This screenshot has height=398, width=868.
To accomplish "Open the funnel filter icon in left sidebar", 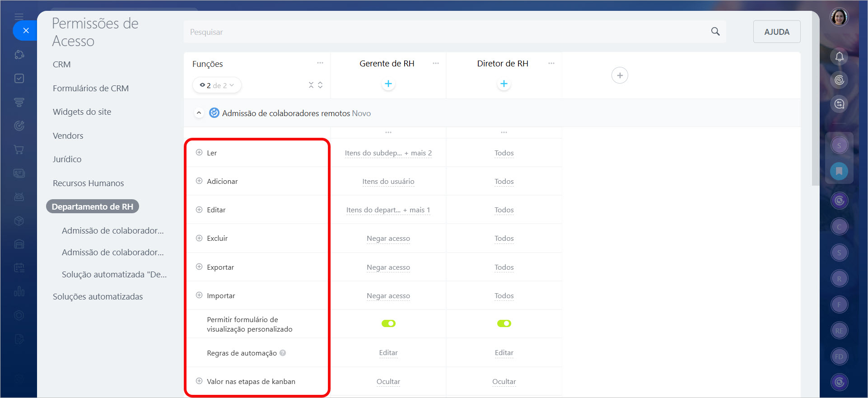I will coord(19,102).
